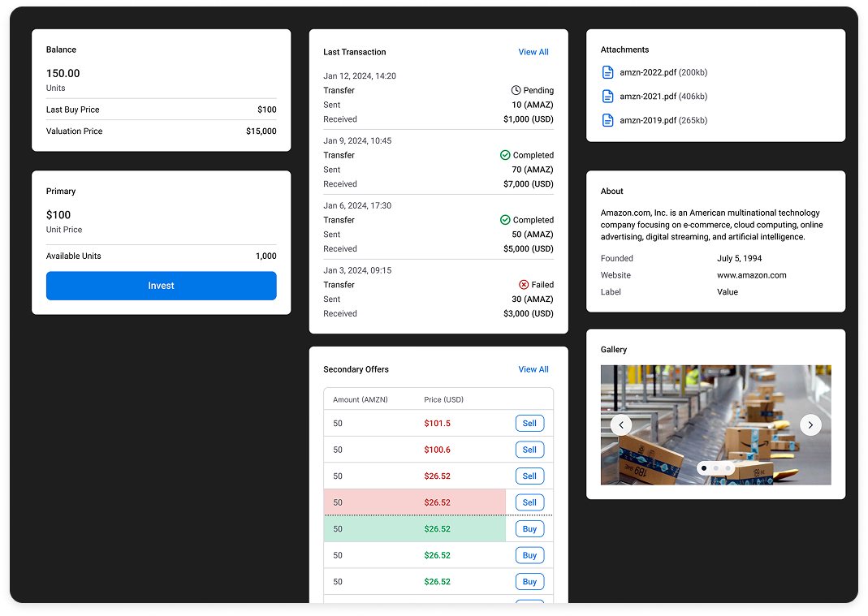
Task: Click the Jan 6, 2024, 17:30 transaction date
Action: [357, 205]
